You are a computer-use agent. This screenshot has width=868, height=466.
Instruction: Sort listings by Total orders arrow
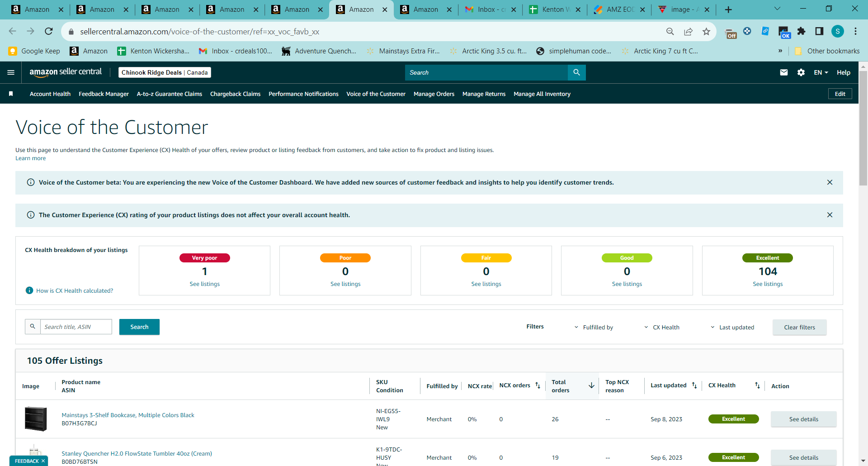click(x=591, y=385)
